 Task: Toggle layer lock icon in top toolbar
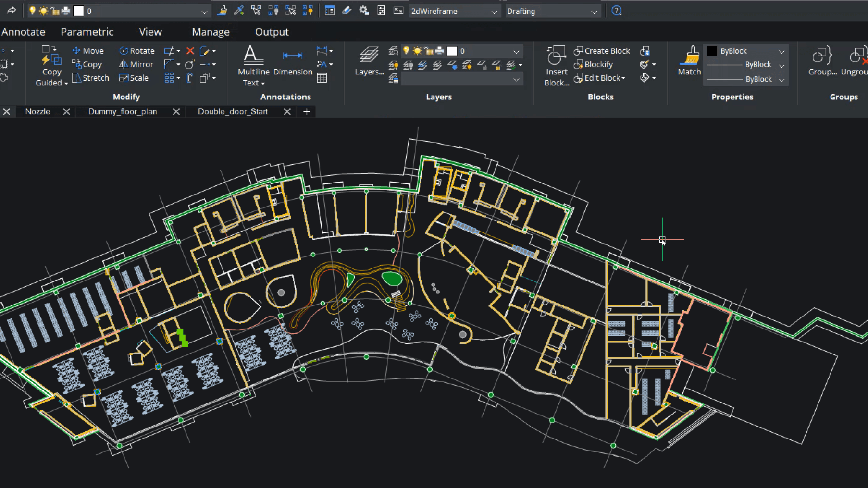(55, 11)
